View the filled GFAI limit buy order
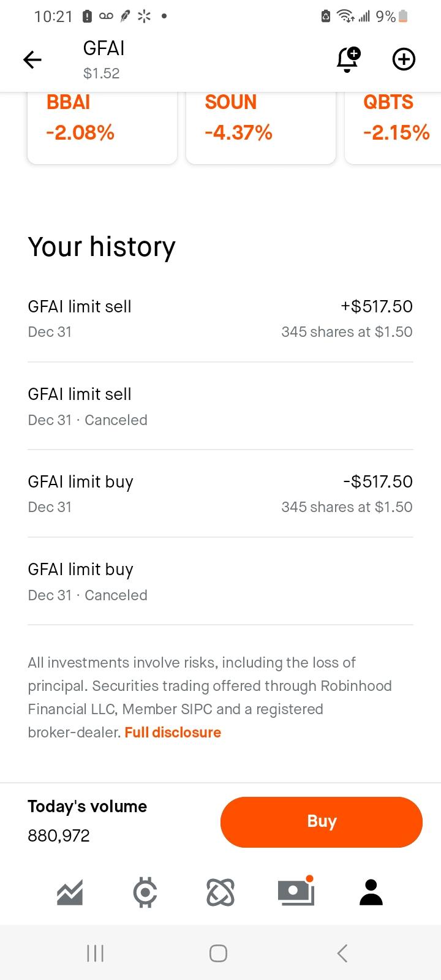This screenshot has height=980, width=441. click(x=221, y=494)
